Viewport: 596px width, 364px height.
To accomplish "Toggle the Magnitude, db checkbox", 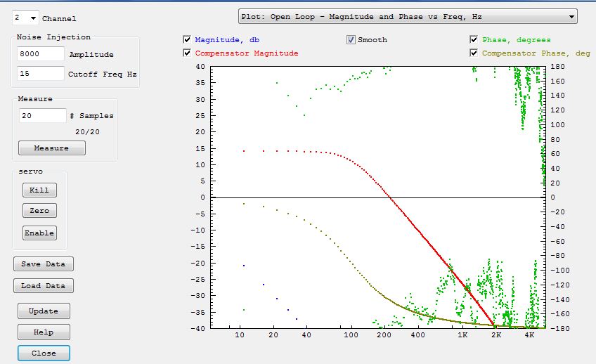I will [187, 40].
